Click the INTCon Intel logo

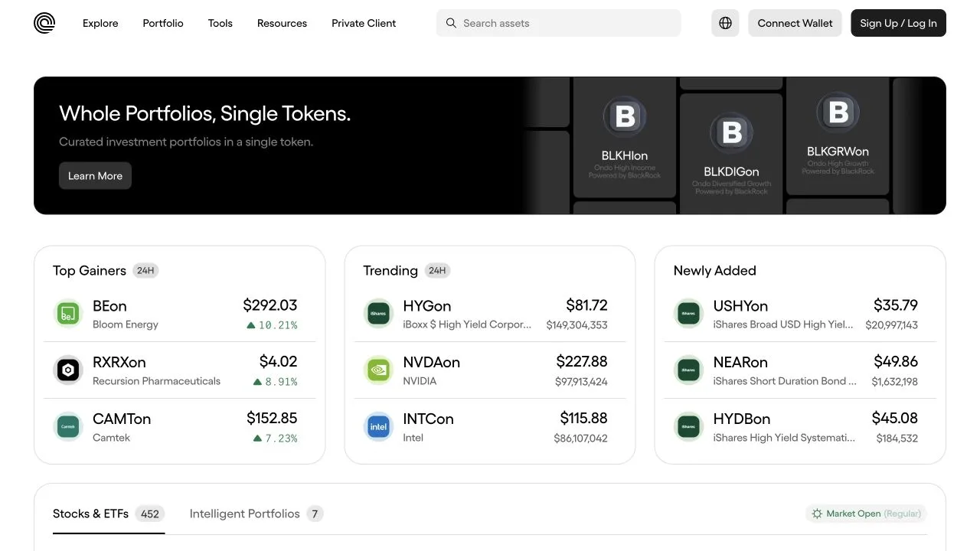click(x=378, y=427)
